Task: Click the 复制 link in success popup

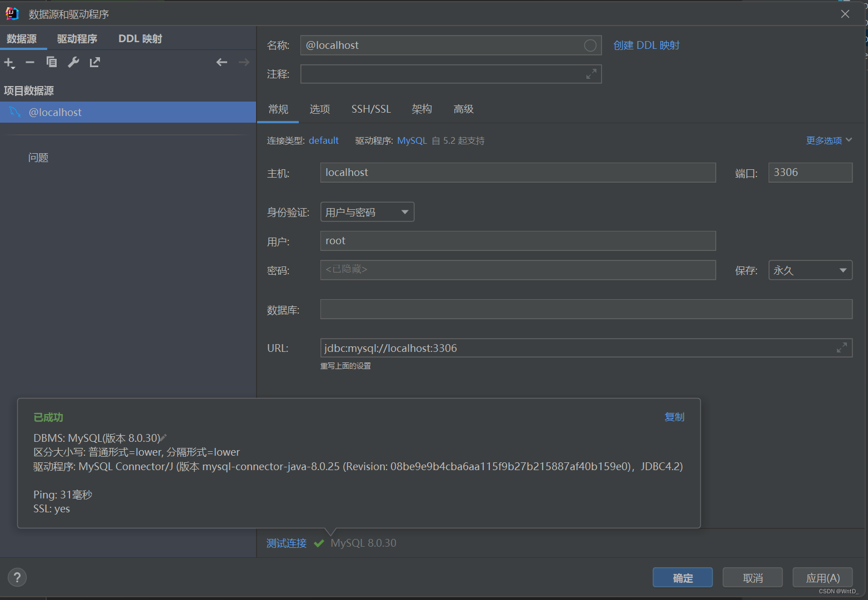Action: (675, 417)
